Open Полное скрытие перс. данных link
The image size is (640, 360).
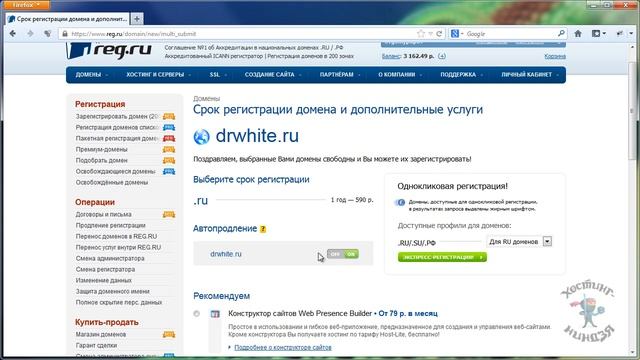pyautogui.click(x=119, y=302)
